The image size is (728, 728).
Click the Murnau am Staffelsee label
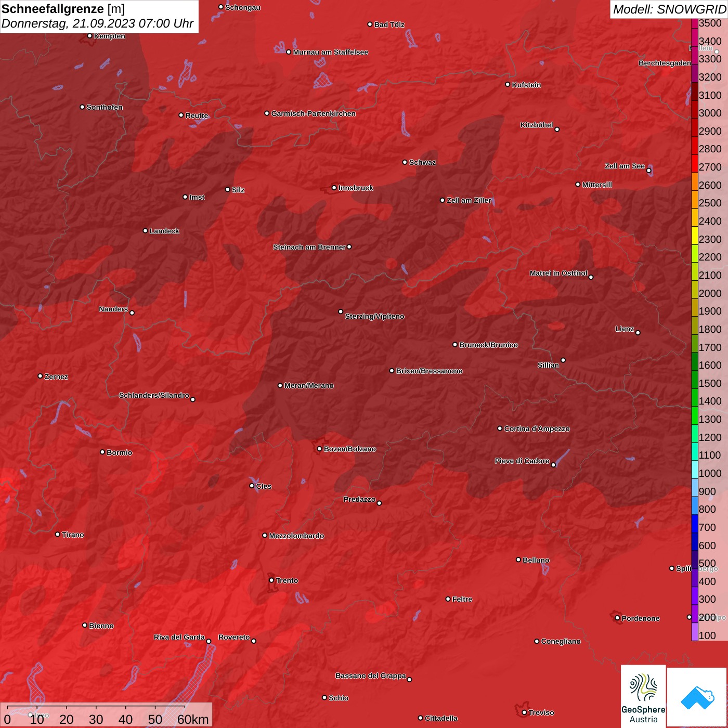(x=331, y=52)
